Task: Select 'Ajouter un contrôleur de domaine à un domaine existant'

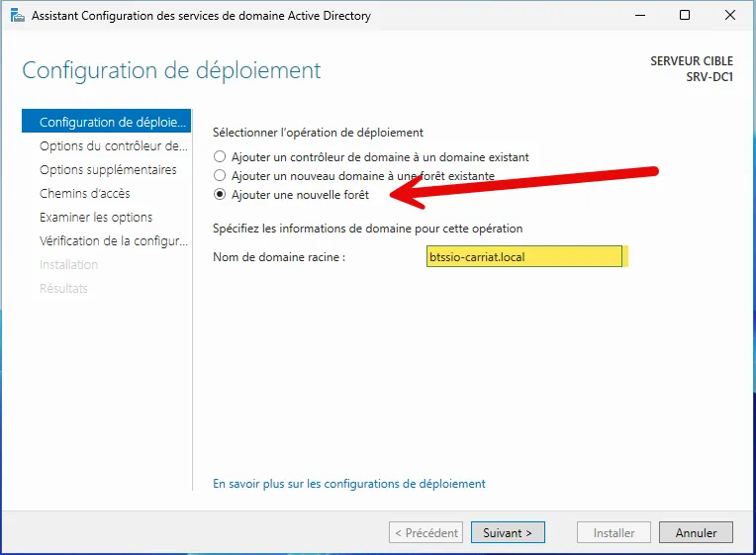Action: [x=221, y=156]
